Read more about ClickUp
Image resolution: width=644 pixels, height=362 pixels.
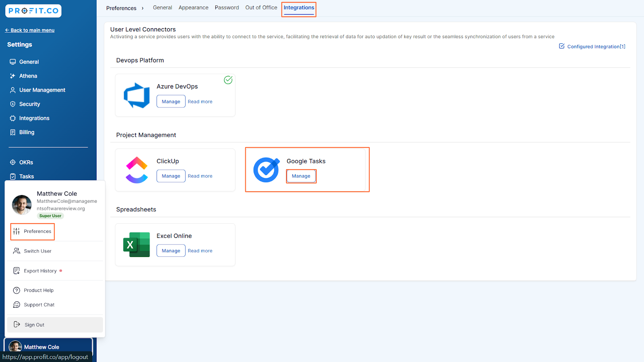coord(200,176)
